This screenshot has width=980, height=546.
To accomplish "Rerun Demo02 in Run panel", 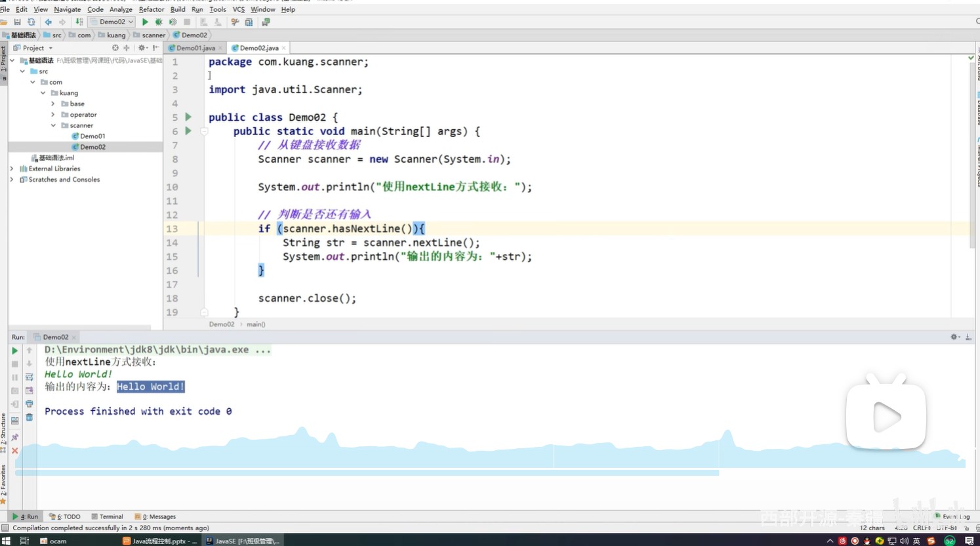I will pos(14,350).
